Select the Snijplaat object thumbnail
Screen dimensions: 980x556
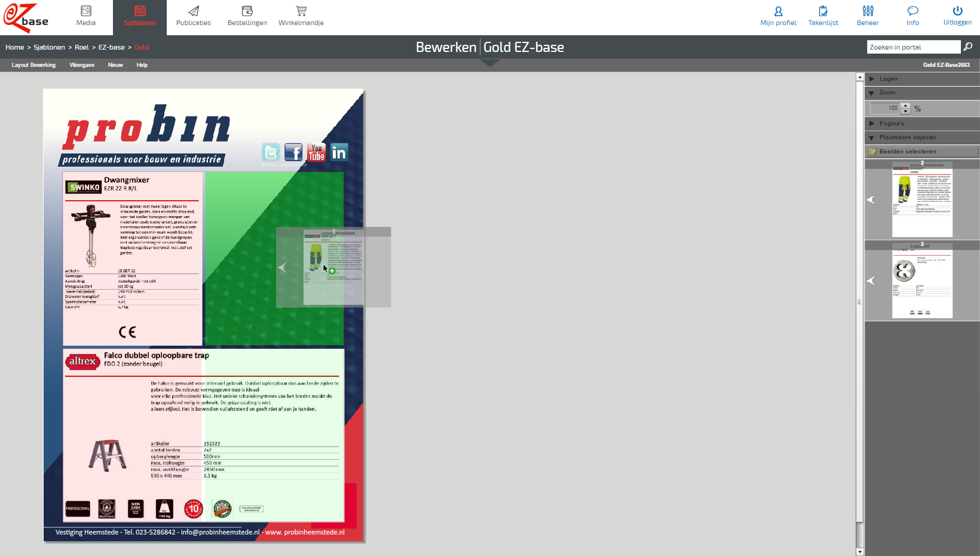click(922, 281)
